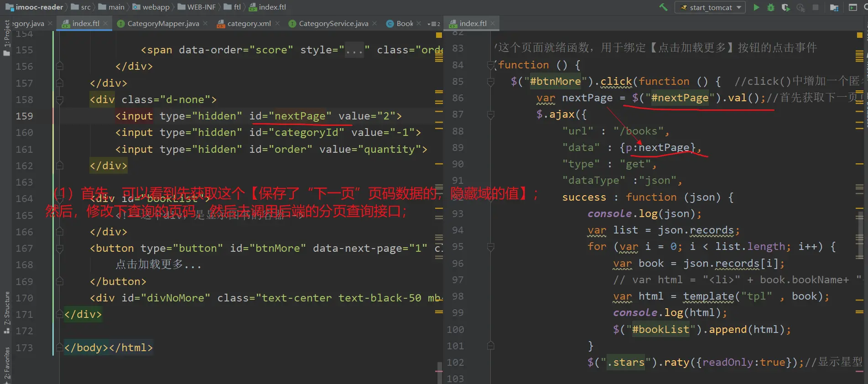The image size is (868, 384).
Task: Open Project Structure folder icon
Action: (834, 7)
